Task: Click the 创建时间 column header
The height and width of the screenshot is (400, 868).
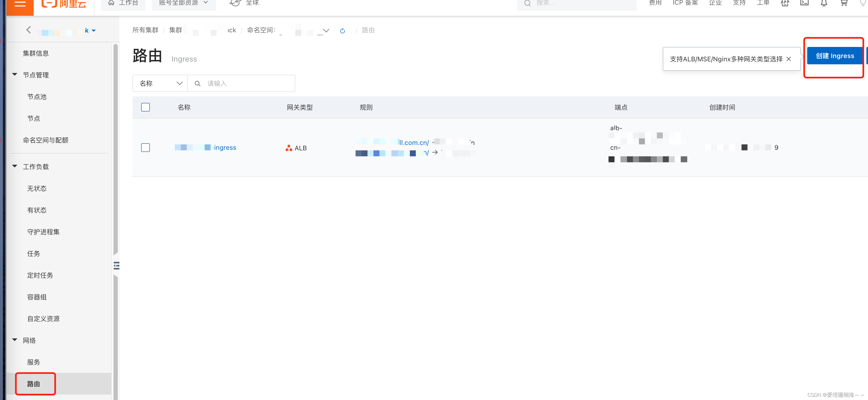Action: pos(722,107)
